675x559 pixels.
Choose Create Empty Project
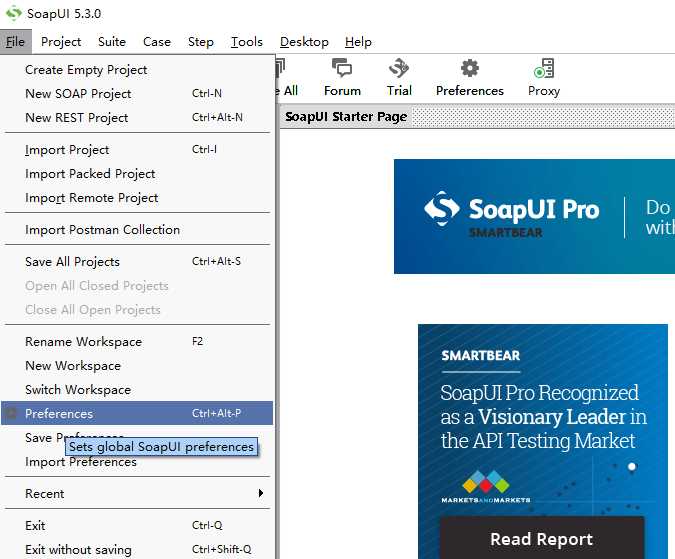pos(137,70)
